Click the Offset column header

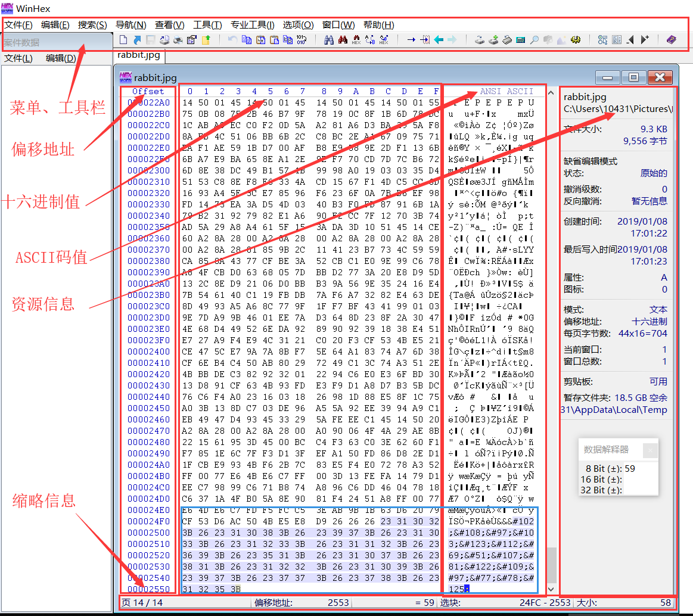click(148, 92)
